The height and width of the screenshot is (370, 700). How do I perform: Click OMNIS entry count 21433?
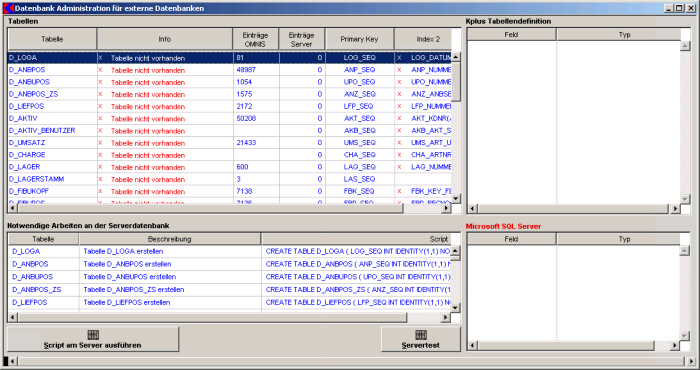pyautogui.click(x=246, y=142)
